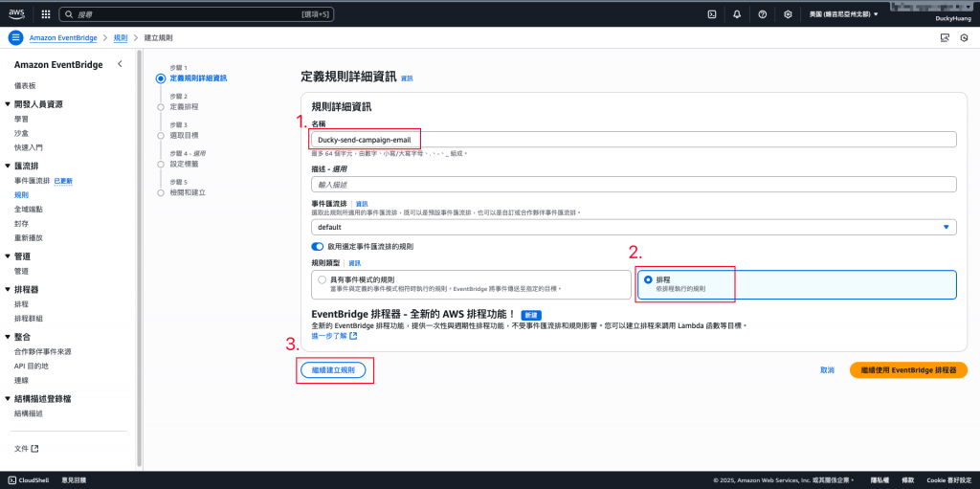
Task: Open the AWS home logo
Action: click(x=16, y=13)
